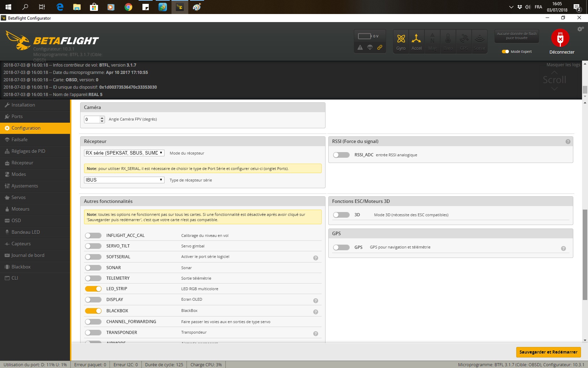Click help icon next to GPS option
Image resolution: width=588 pixels, height=368 pixels.
[x=563, y=248]
